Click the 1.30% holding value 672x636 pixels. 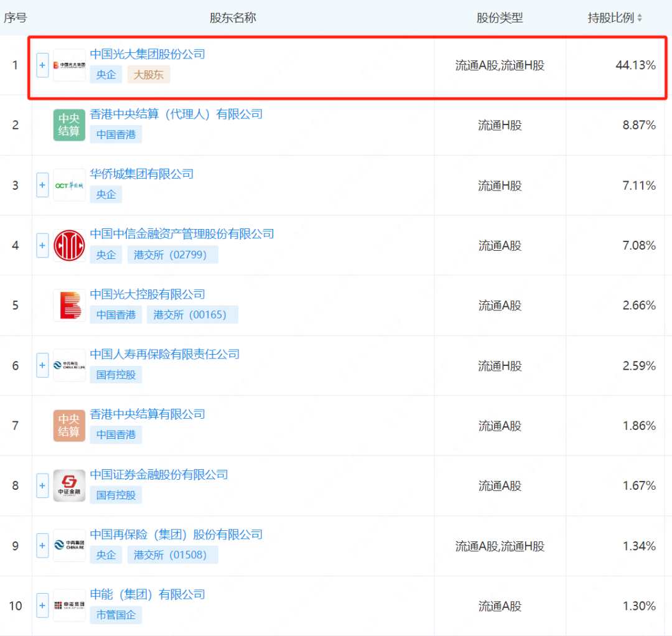click(639, 606)
